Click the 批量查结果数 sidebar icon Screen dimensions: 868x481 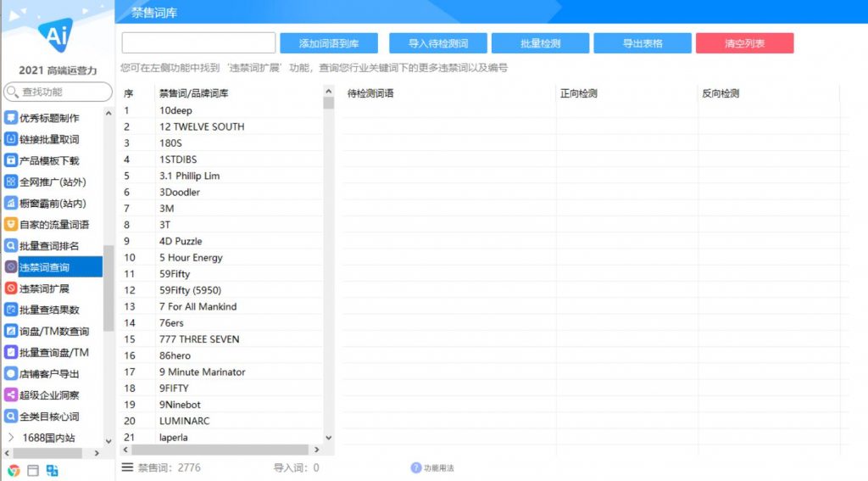click(x=10, y=310)
